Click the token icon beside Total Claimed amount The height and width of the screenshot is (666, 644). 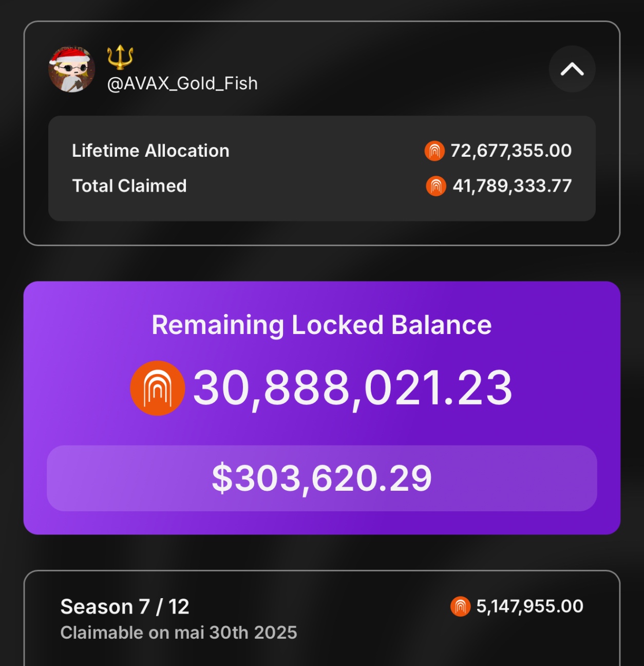[x=435, y=186]
